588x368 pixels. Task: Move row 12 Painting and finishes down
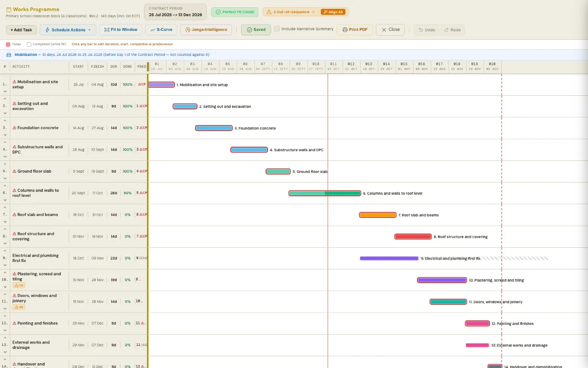pos(5,330)
